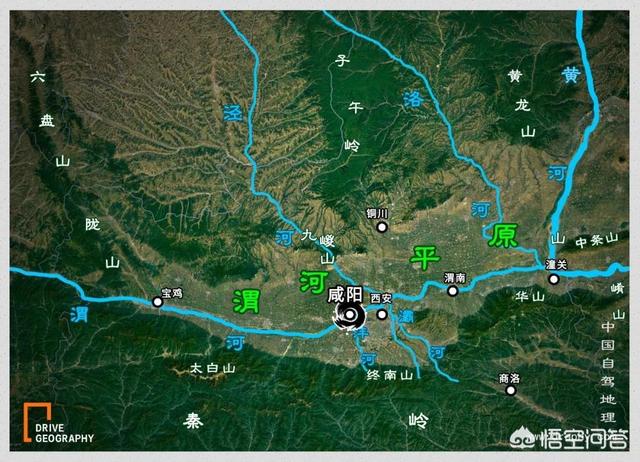Screen dimensions: 640x462
Task: Click the 中条山 mountain label
Action: [x=597, y=240]
